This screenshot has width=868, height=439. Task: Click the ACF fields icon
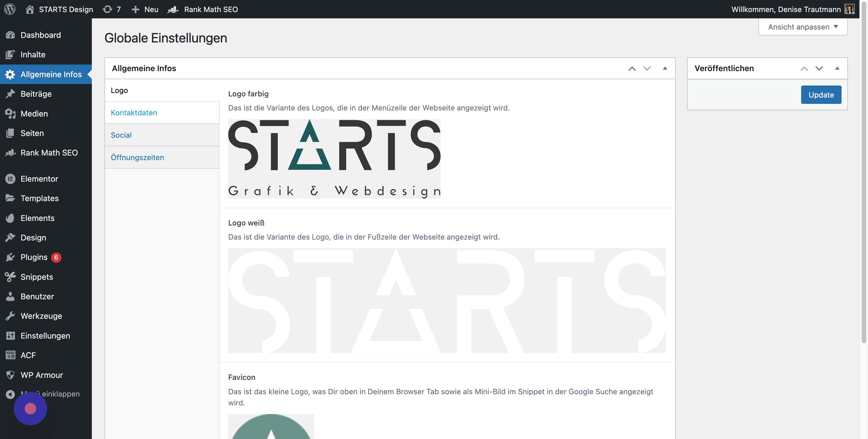tap(10, 355)
